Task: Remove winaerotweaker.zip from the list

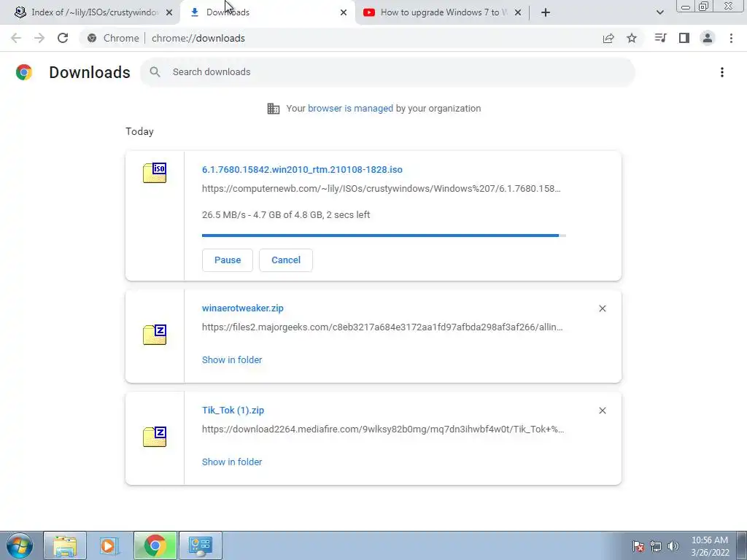Action: [602, 308]
